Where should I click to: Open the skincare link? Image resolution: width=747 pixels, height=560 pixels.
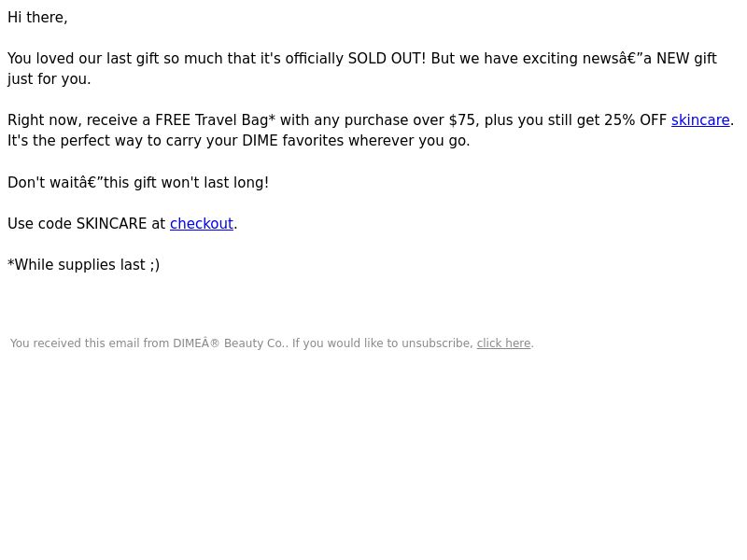pyautogui.click(x=700, y=120)
